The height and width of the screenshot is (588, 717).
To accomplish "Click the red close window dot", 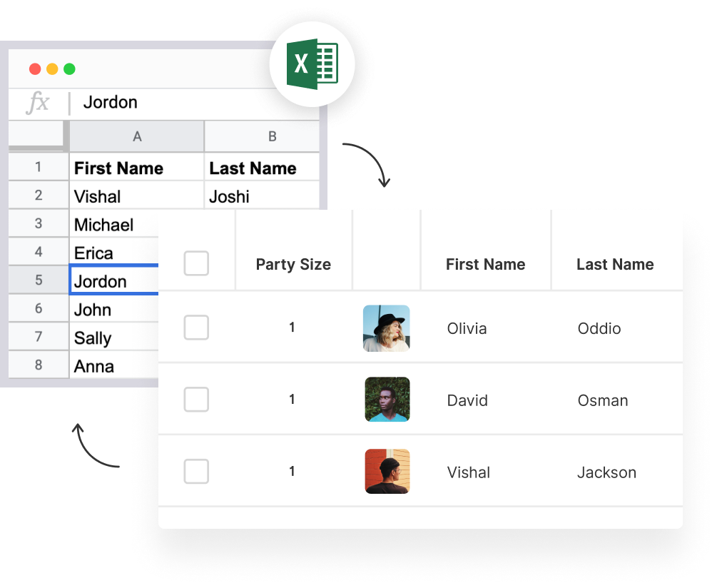I will (x=35, y=69).
